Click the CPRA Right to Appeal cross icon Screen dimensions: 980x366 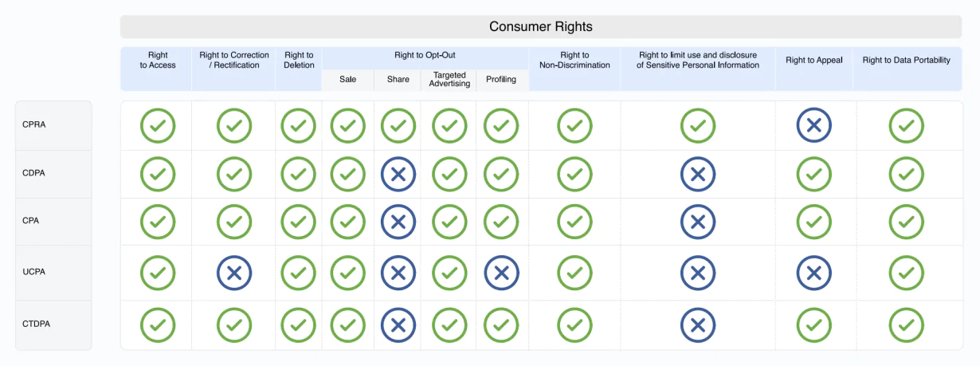(813, 126)
